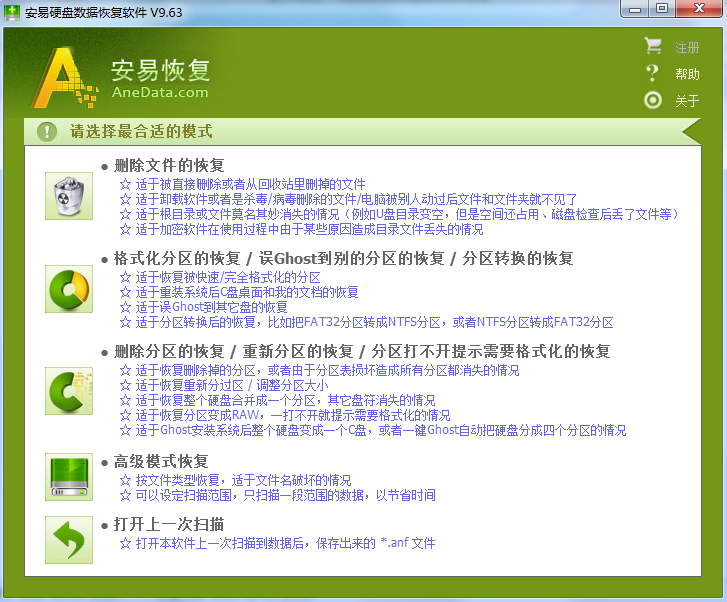Click the circular about icon

(653, 100)
